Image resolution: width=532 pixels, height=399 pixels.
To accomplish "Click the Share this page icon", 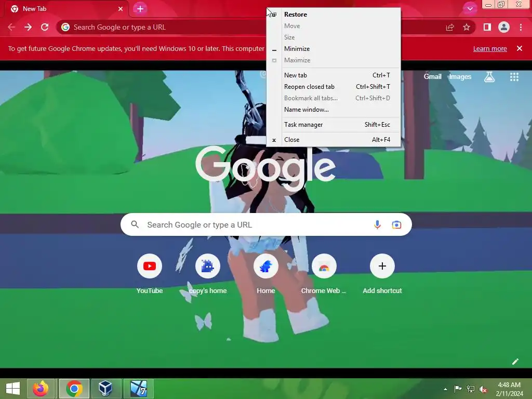I will click(x=450, y=27).
